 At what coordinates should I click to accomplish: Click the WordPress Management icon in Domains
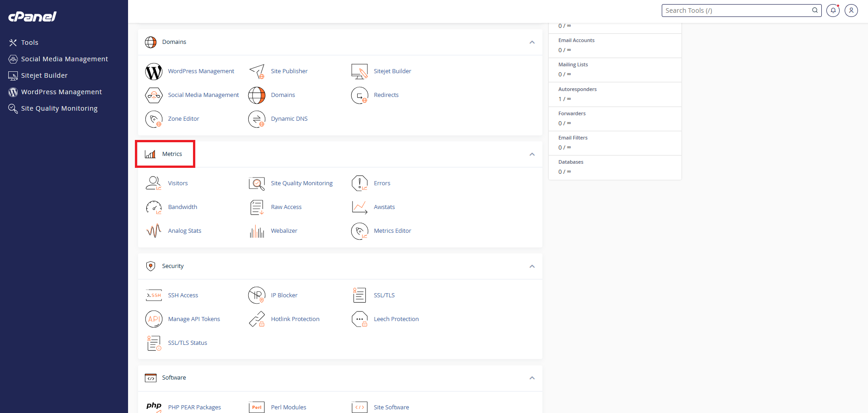click(154, 71)
